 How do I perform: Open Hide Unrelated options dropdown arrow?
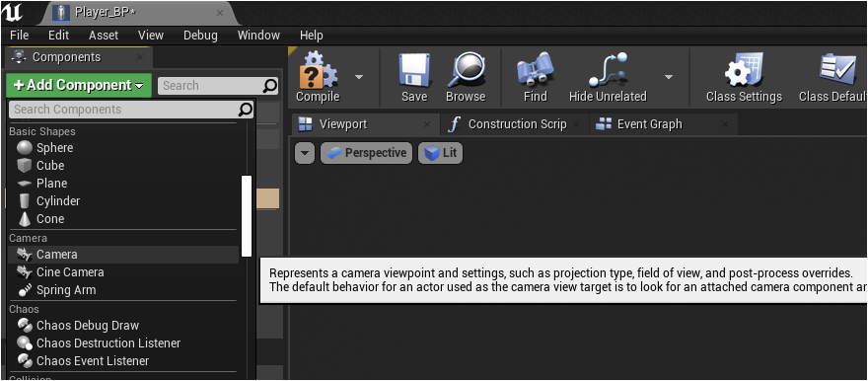(669, 76)
